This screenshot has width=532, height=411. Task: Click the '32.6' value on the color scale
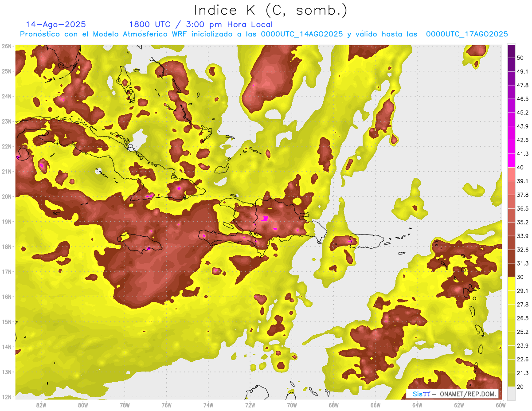[x=523, y=250]
